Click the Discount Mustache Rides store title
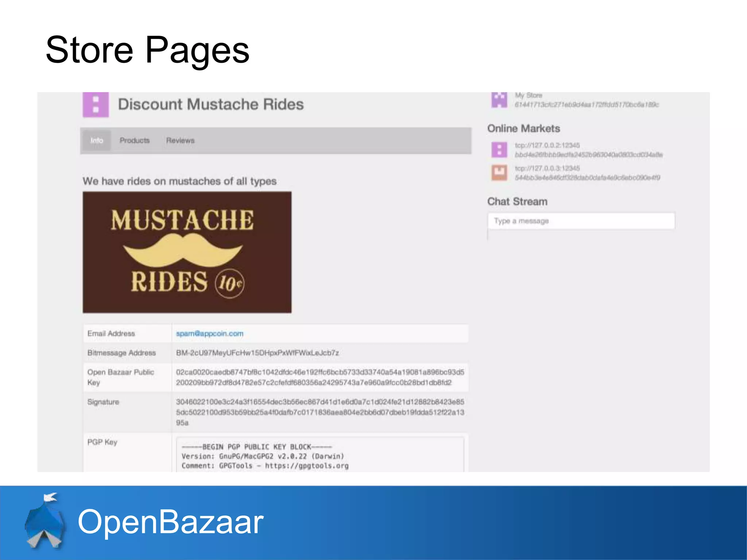This screenshot has width=747, height=560. click(x=211, y=104)
